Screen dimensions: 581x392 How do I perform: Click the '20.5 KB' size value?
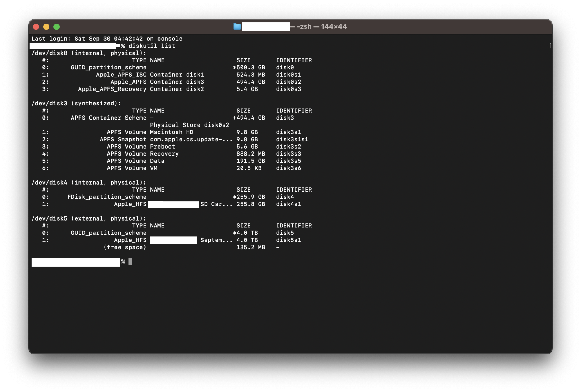pyautogui.click(x=249, y=168)
